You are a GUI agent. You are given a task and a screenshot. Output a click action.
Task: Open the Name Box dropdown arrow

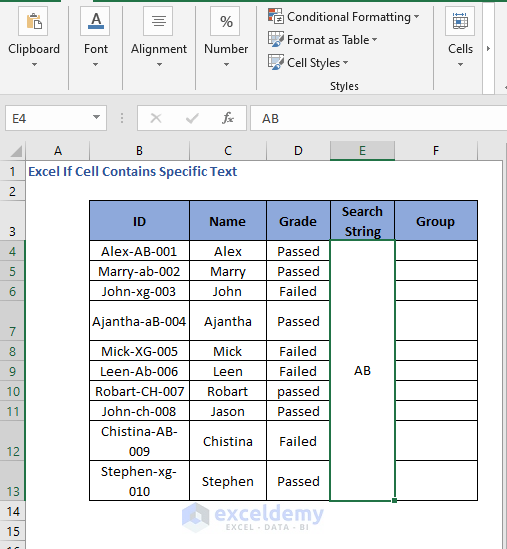(96, 117)
